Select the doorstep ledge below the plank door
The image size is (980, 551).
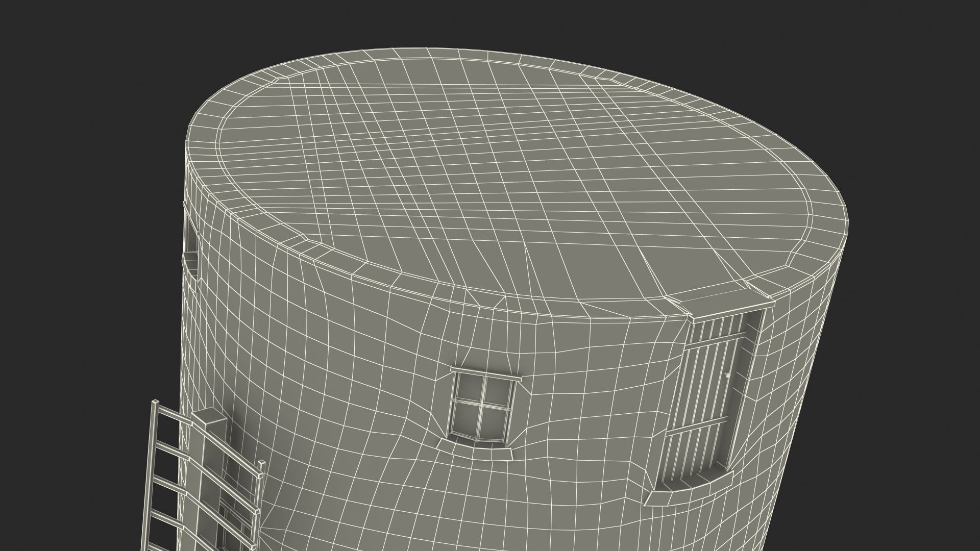[x=689, y=488]
